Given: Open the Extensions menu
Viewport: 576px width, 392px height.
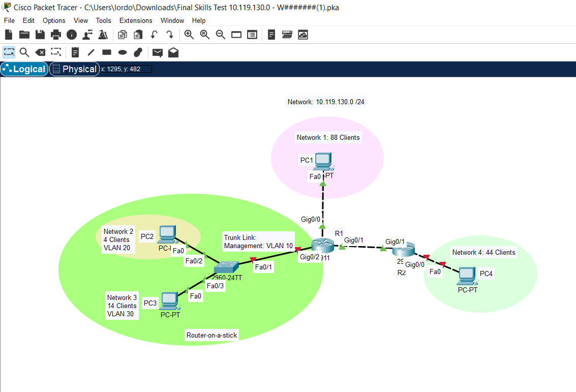Looking at the screenshot, I should (x=135, y=20).
